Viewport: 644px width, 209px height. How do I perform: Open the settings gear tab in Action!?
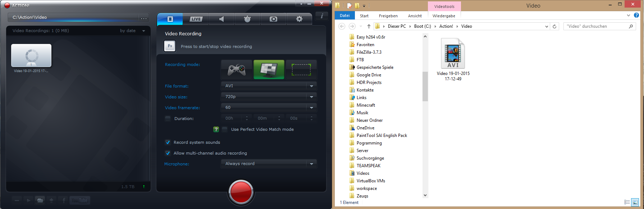pos(299,19)
